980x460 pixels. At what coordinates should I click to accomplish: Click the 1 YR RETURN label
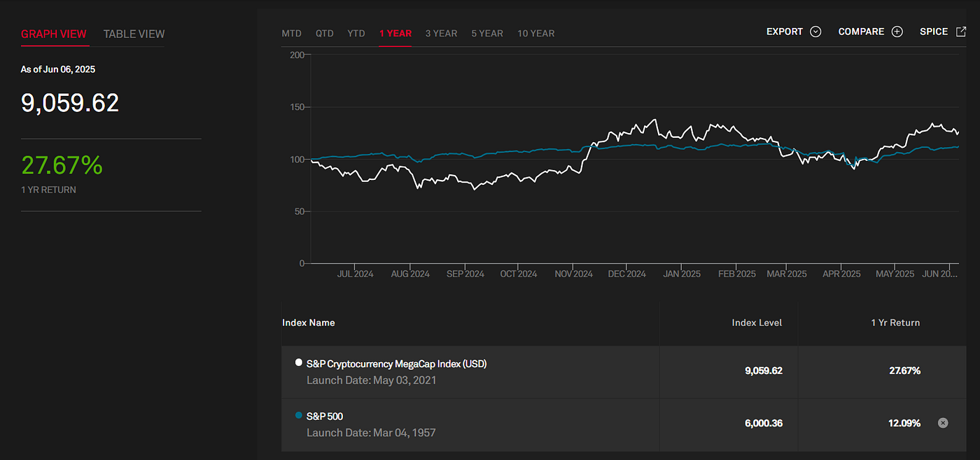(48, 190)
